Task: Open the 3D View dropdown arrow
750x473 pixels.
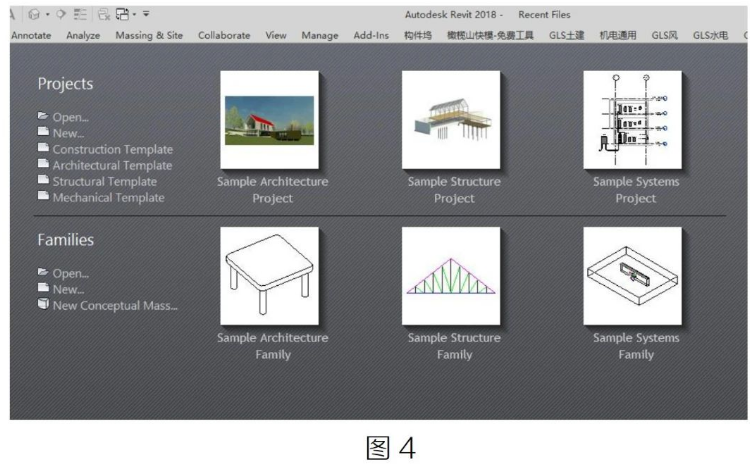Action: tap(48, 14)
